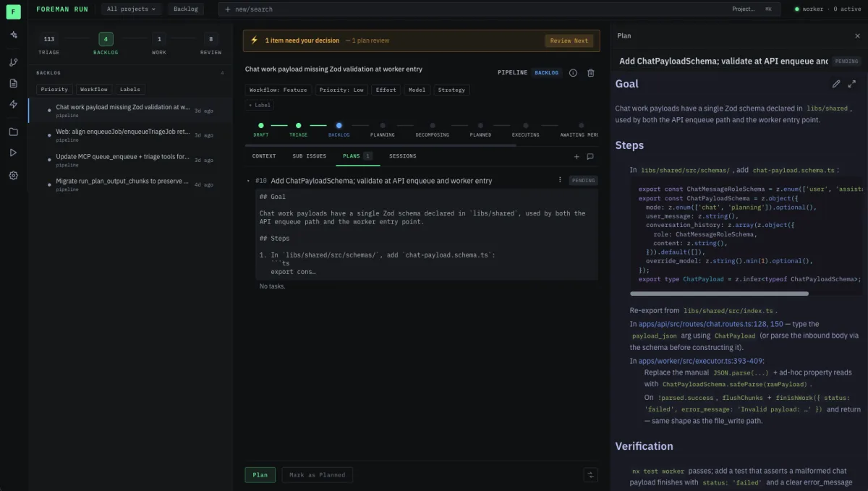Click the Draft stage marker in pipeline
The image size is (868, 491).
(261, 126)
